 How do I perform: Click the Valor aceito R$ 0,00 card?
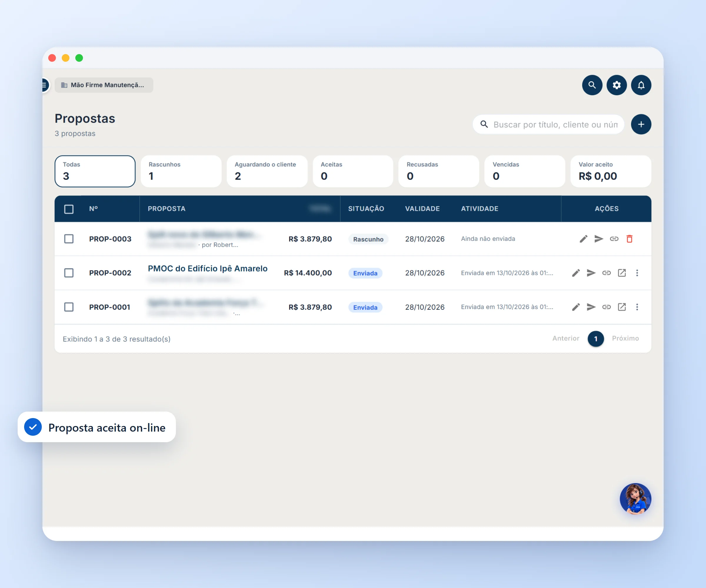pos(611,171)
